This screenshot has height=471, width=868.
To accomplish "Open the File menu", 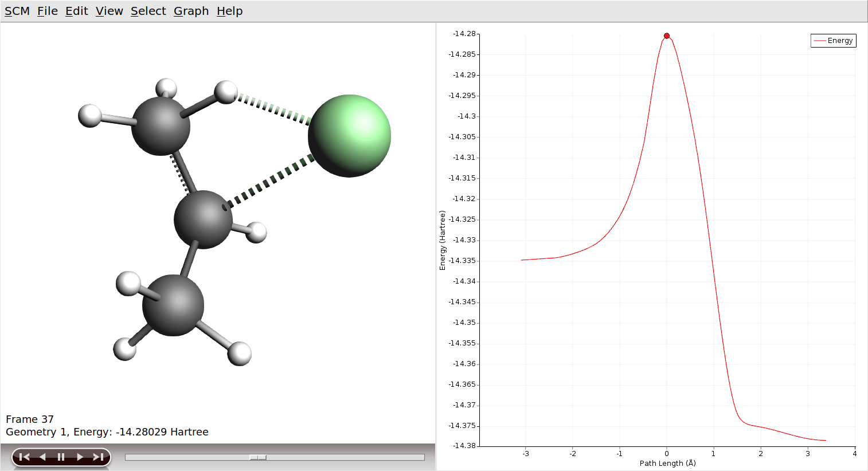I will (48, 11).
